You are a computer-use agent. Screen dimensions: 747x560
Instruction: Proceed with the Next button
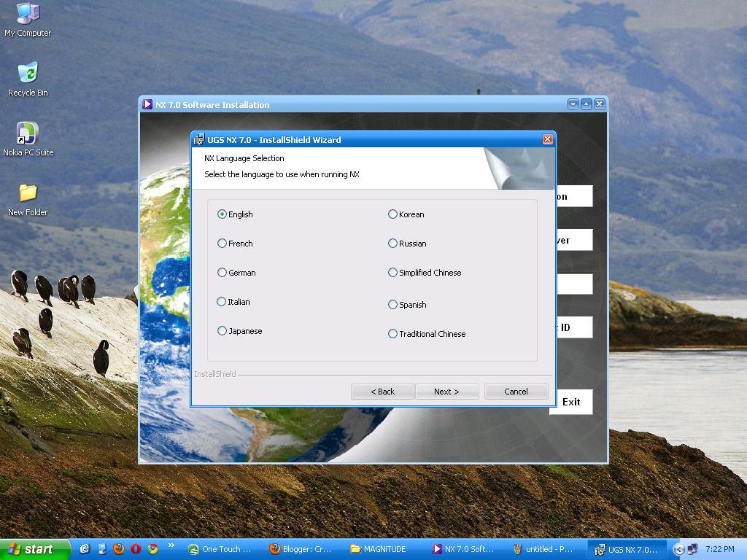click(447, 392)
